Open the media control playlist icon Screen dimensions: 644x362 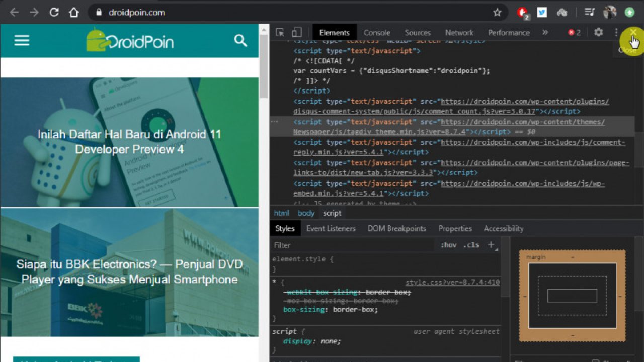click(x=590, y=12)
